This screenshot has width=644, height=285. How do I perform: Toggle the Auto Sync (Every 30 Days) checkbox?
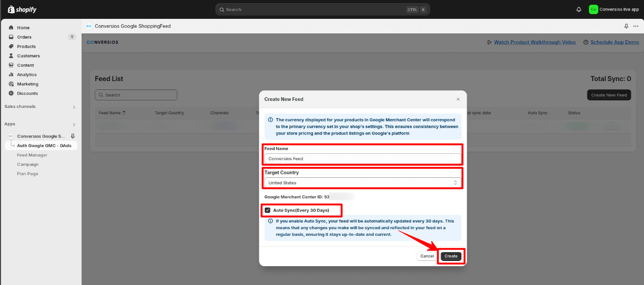[x=267, y=210]
